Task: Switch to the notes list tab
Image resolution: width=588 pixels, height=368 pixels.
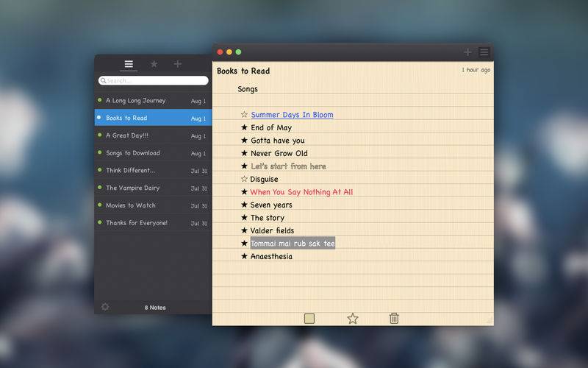Action: click(x=129, y=64)
